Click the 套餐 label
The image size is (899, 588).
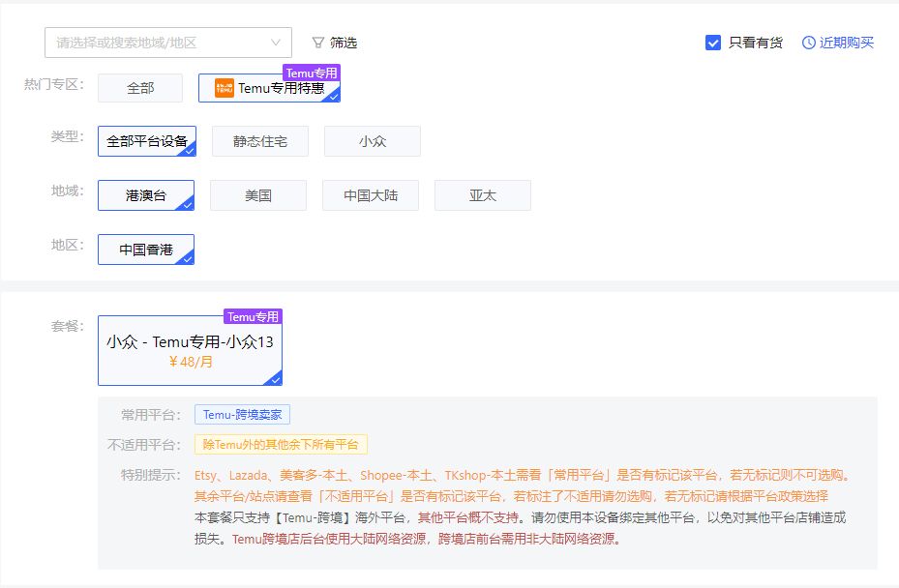pos(67,326)
